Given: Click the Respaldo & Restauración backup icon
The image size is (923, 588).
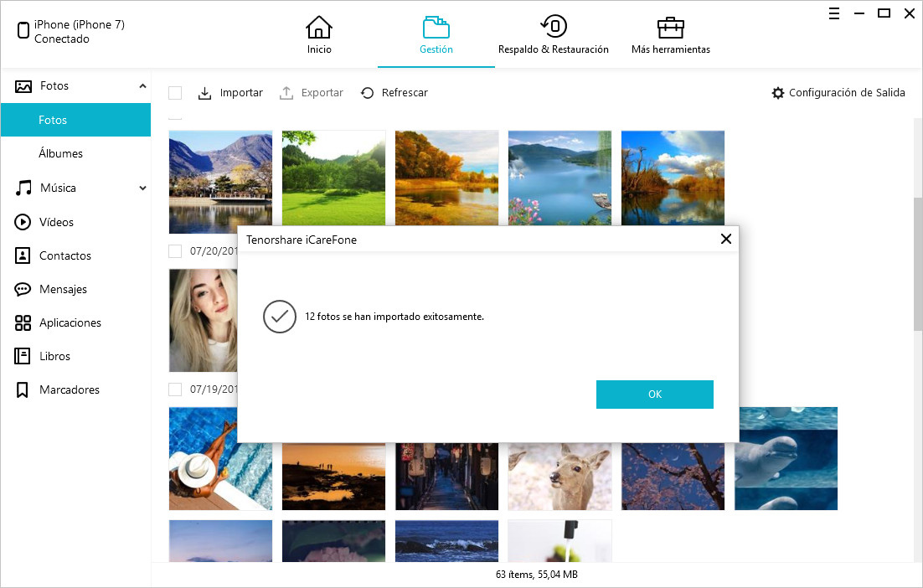Looking at the screenshot, I should click(554, 27).
